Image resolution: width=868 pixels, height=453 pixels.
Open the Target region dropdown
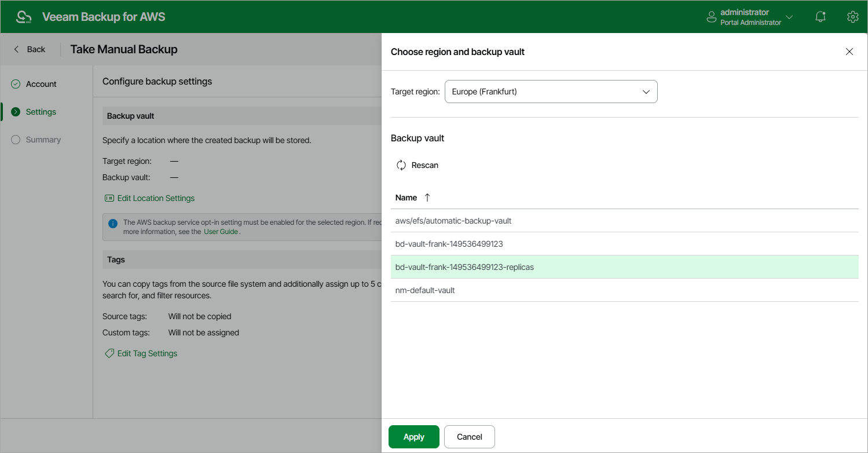click(x=551, y=92)
